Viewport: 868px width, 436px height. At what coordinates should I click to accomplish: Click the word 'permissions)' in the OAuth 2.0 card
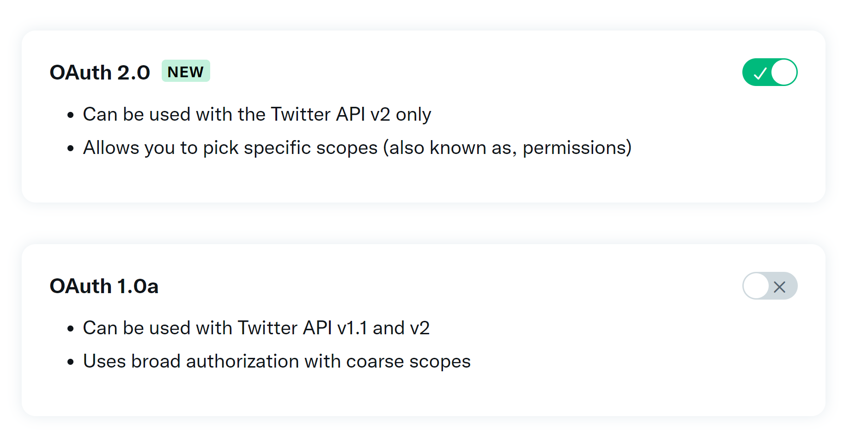coord(577,148)
